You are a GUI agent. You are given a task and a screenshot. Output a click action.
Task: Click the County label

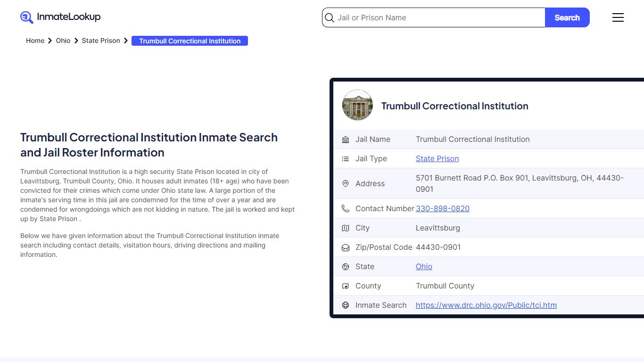point(368,286)
